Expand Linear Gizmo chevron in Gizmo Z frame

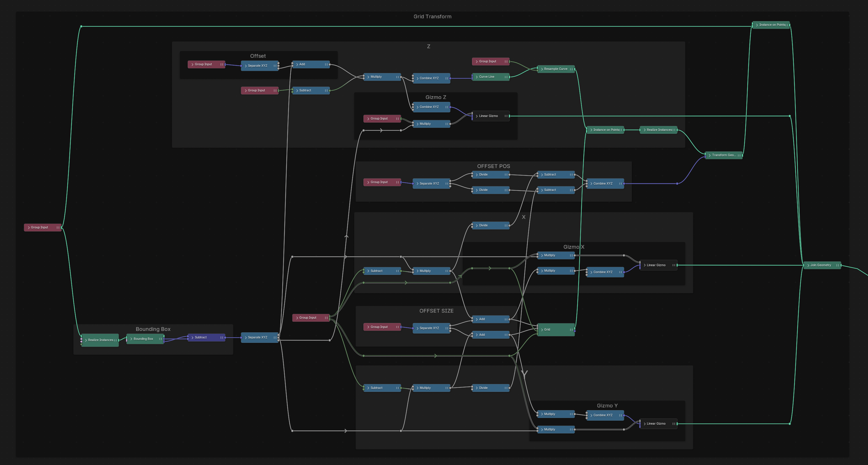coord(477,116)
